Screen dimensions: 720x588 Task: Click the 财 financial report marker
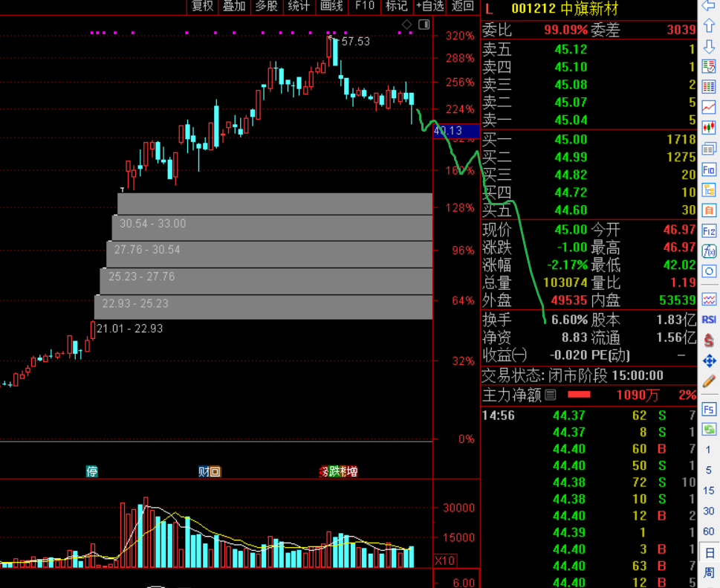click(204, 471)
